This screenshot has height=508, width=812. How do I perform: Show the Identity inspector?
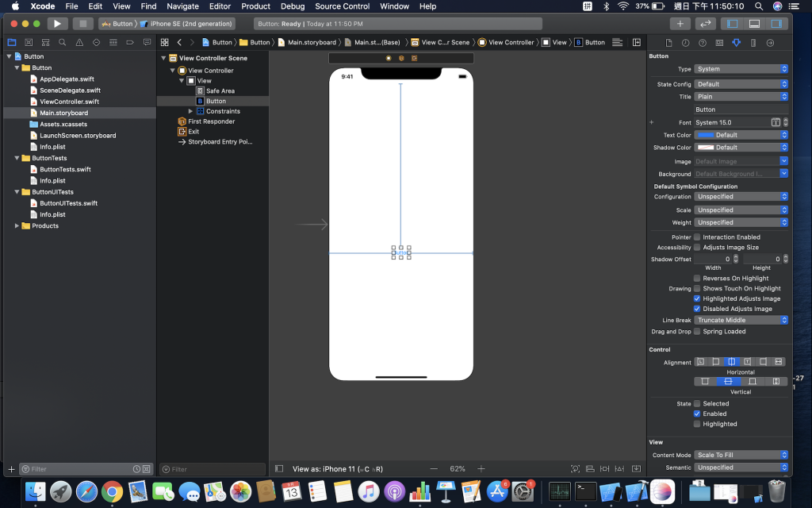pyautogui.click(x=719, y=43)
